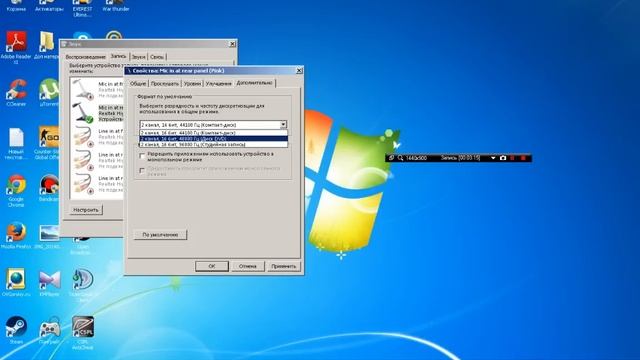This screenshot has height=360, width=640.
Task: Click the Применить button
Action: click(x=284, y=266)
